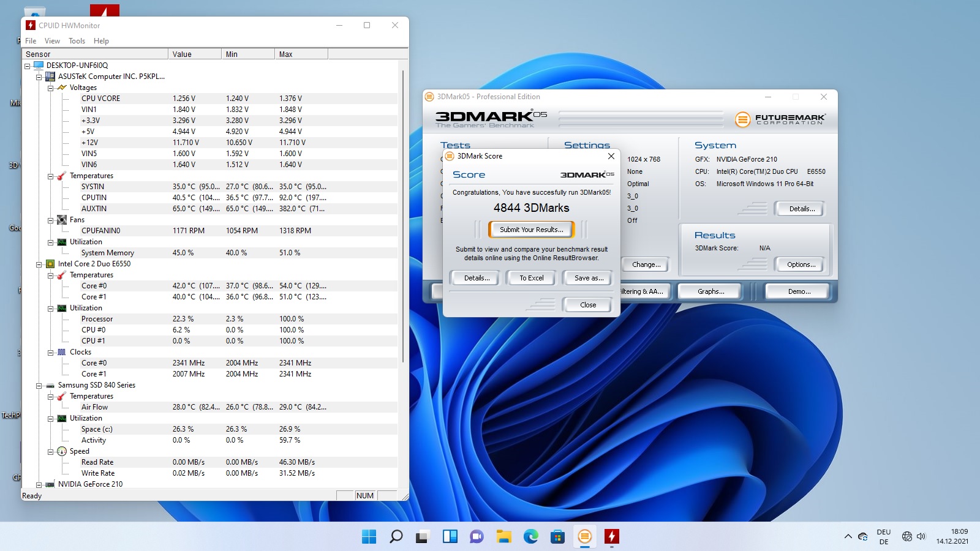Collapse the NVIDIA GeForce 210 node
Screen dimensions: 980x551
[39, 485]
